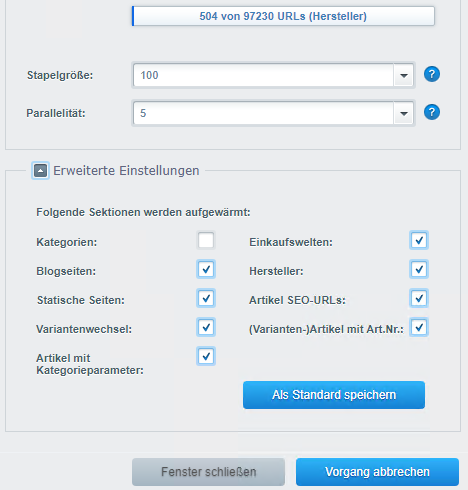Toggle the Statische Seiten checkbox
Image resolution: width=468 pixels, height=490 pixels.
206,298
